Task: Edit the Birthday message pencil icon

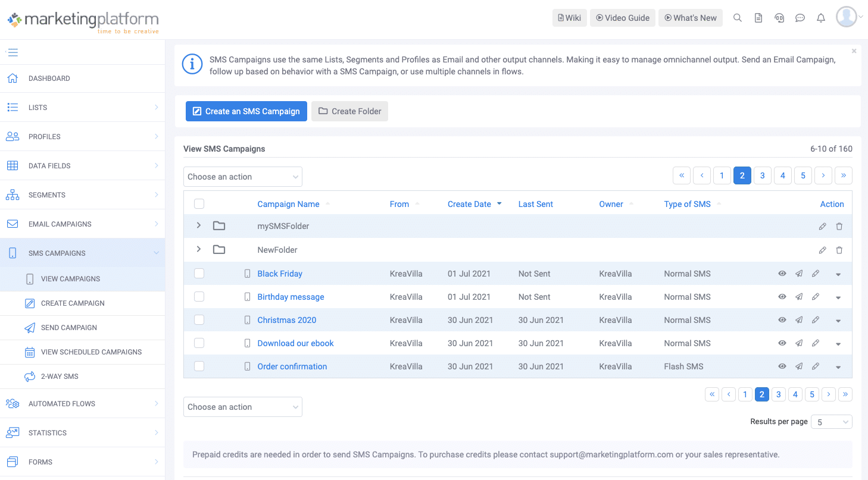Action: click(816, 297)
